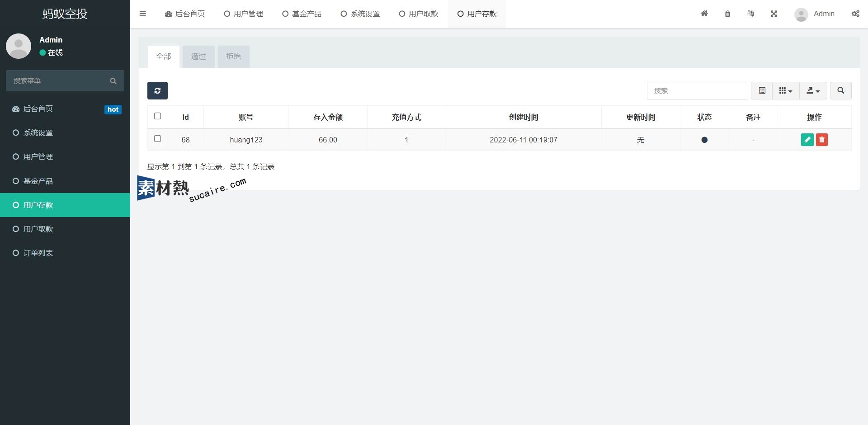Toggle fullscreen using the expand icon
This screenshot has width=868, height=425.
[x=774, y=14]
